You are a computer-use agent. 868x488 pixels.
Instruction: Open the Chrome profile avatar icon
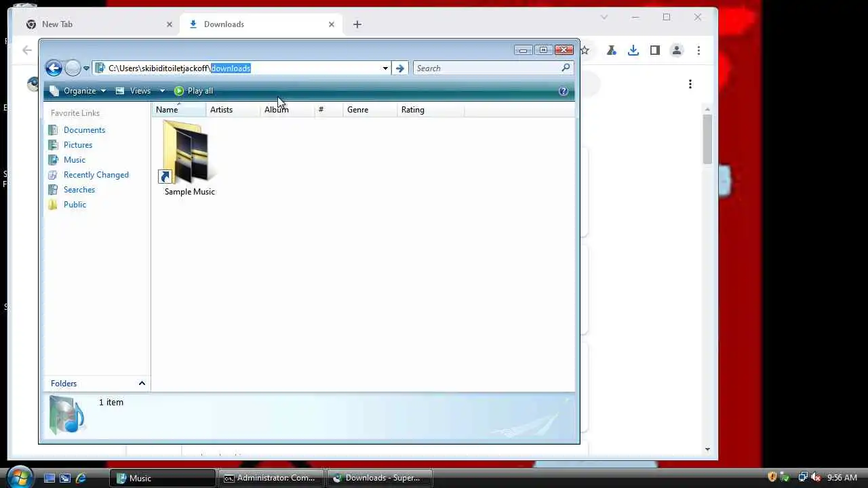point(677,50)
